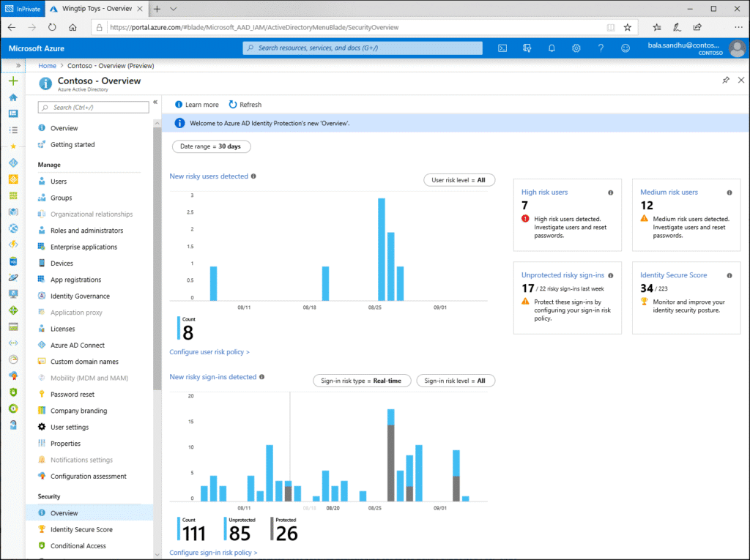Open Cloud Shell from the top bar

(502, 48)
